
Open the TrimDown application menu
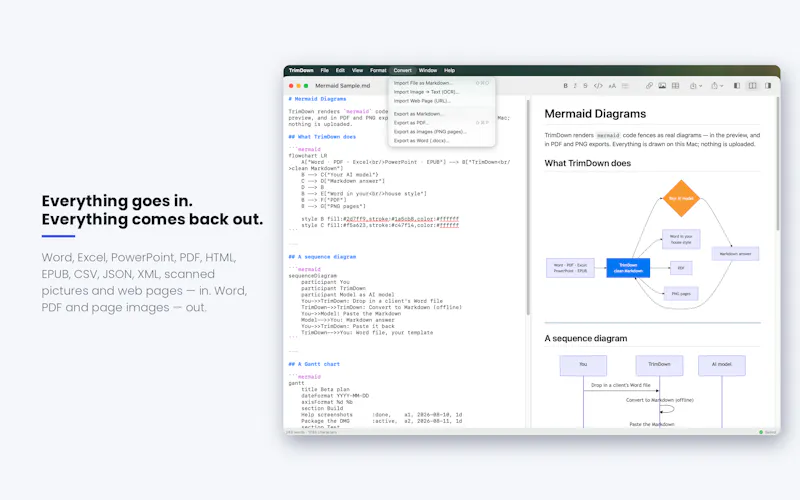point(301,70)
